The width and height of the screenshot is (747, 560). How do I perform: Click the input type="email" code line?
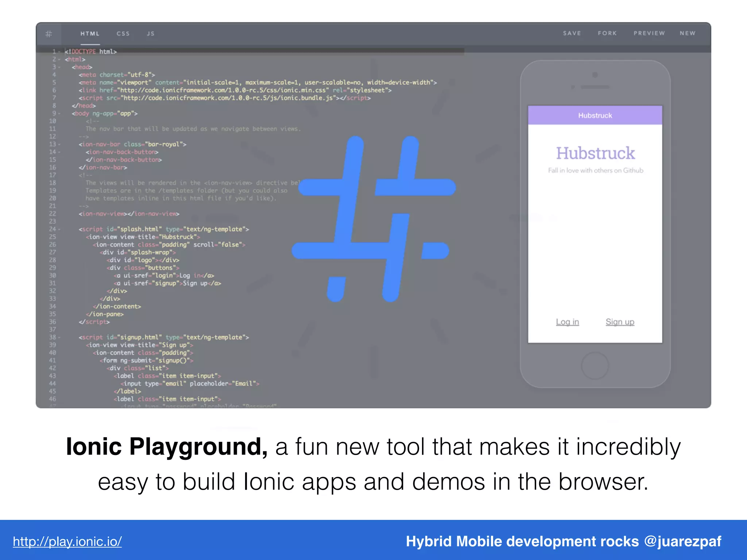[190, 384]
